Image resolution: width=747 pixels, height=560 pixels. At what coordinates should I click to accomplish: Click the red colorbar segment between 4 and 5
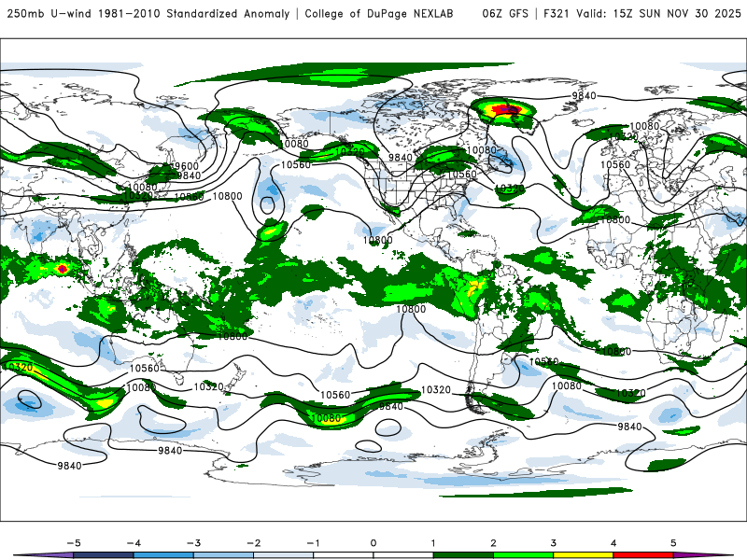tap(643, 555)
